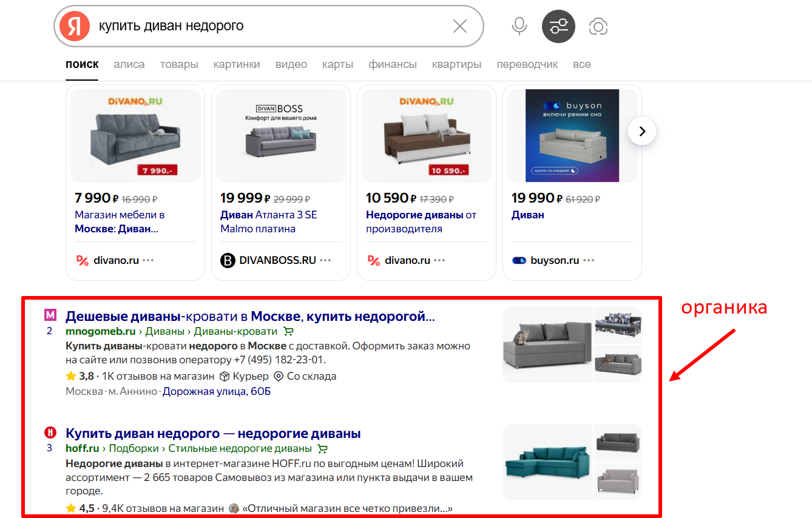Switch to 'видео' tab
This screenshot has width=812, height=518.
click(x=291, y=64)
